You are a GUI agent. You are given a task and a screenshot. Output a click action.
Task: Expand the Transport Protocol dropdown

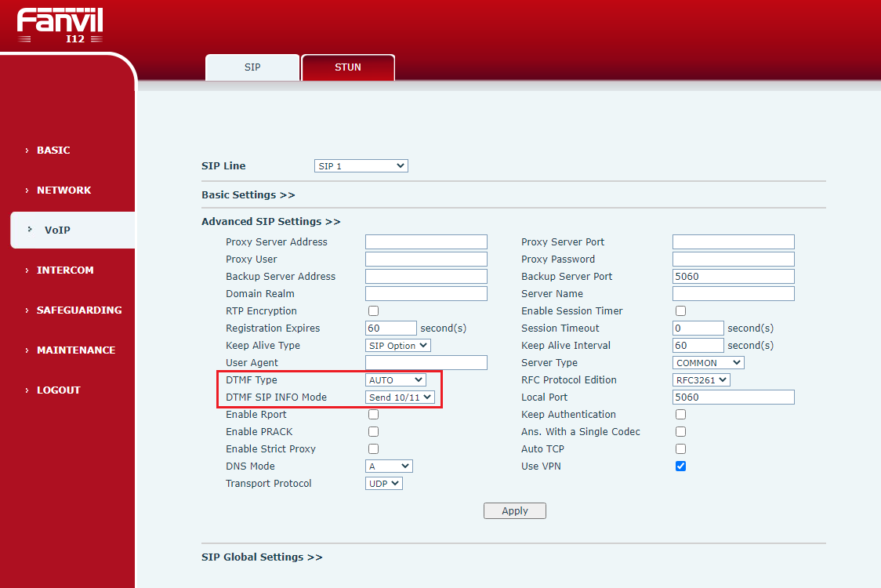click(x=384, y=484)
